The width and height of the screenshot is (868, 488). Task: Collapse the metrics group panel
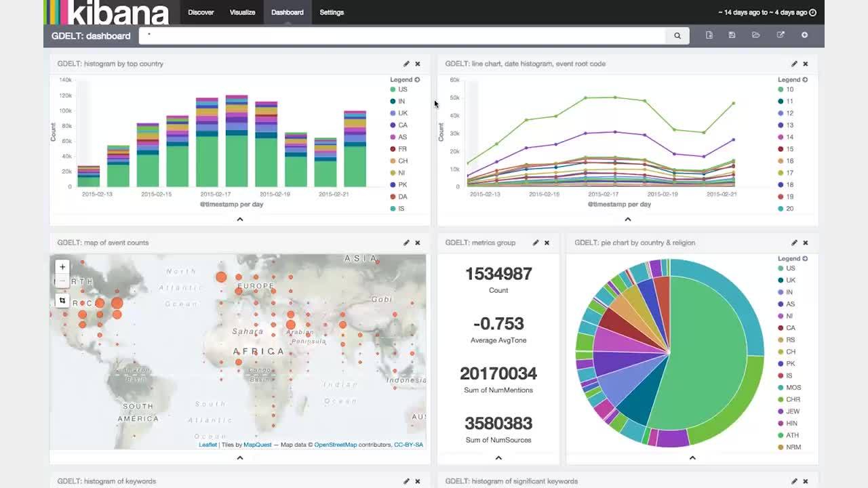(x=499, y=457)
